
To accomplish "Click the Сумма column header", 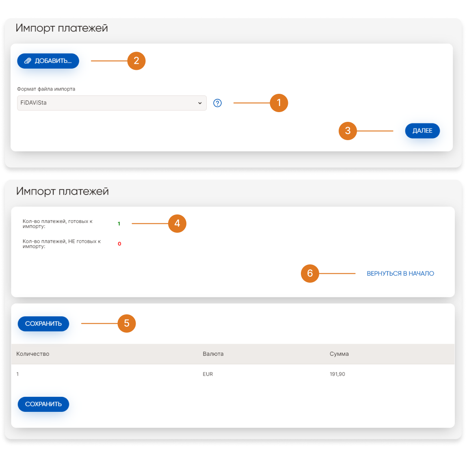I will coord(339,354).
